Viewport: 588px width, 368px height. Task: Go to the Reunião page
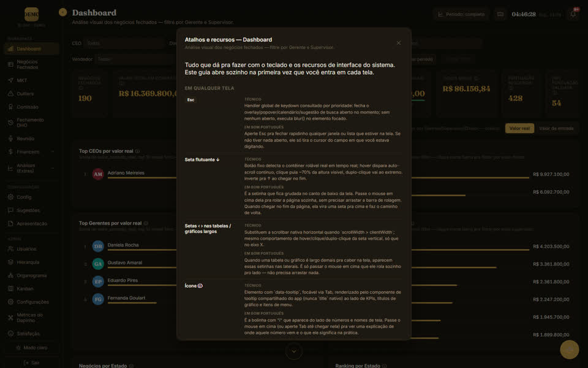pos(31,139)
